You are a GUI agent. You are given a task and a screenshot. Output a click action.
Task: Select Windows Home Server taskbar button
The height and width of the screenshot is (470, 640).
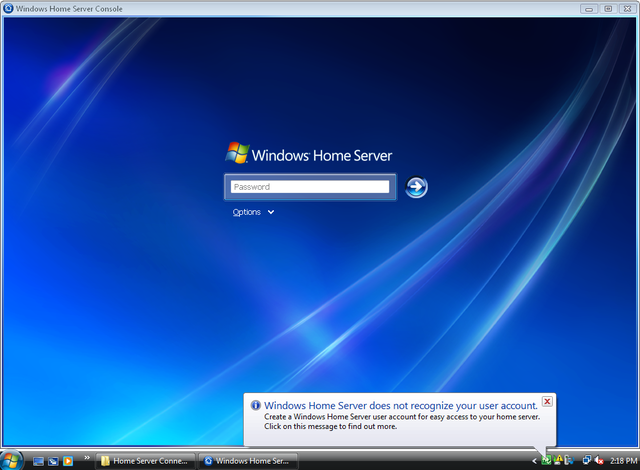pos(248,461)
